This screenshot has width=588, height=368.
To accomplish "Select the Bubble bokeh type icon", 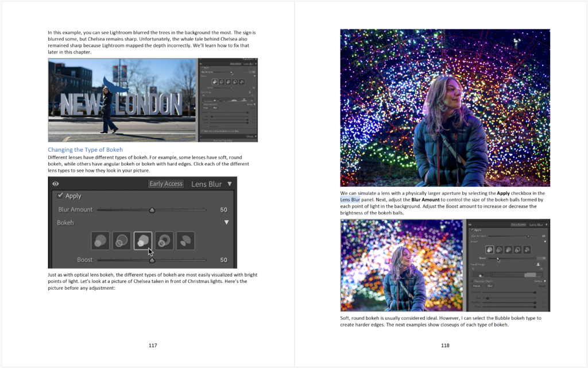I will (121, 241).
